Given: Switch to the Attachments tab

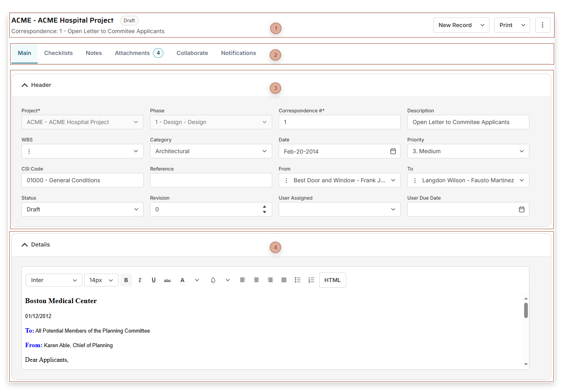Looking at the screenshot, I should (132, 53).
